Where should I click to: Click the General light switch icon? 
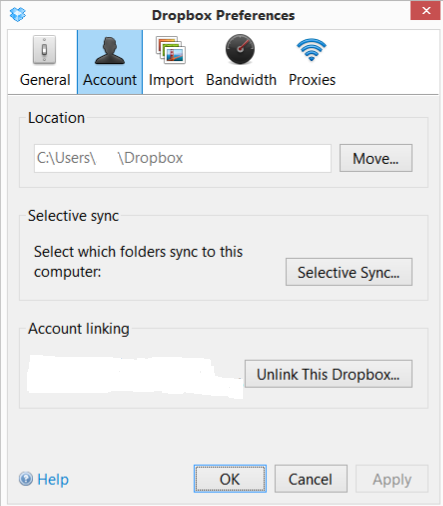44,50
